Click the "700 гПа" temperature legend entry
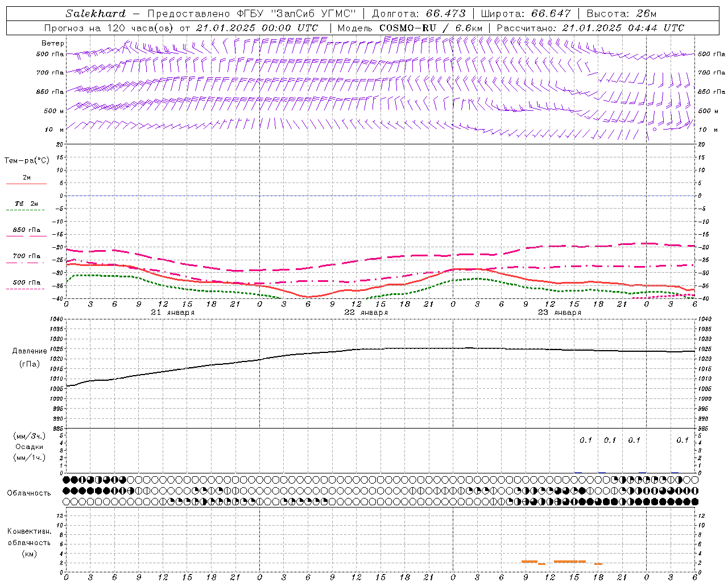728x582 pixels. (x=26, y=256)
